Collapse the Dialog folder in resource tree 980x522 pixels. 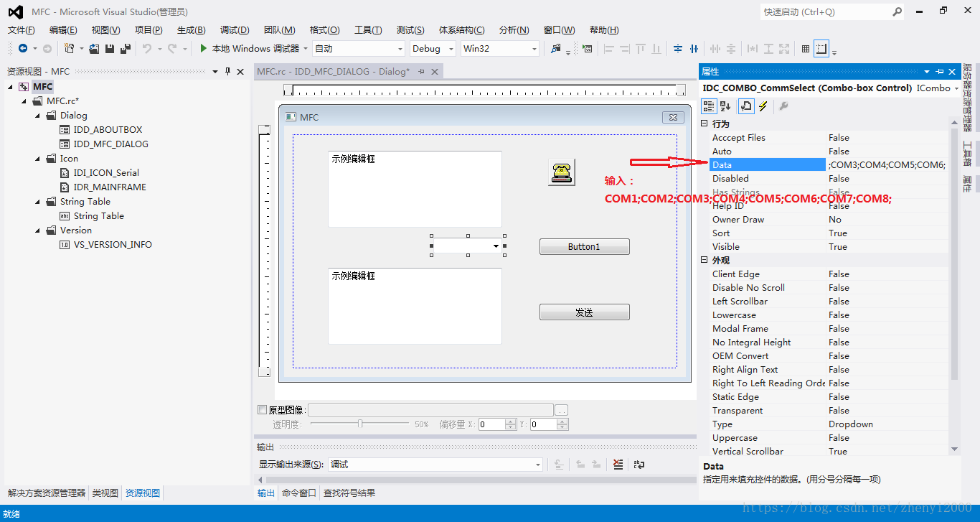pyautogui.click(x=39, y=116)
